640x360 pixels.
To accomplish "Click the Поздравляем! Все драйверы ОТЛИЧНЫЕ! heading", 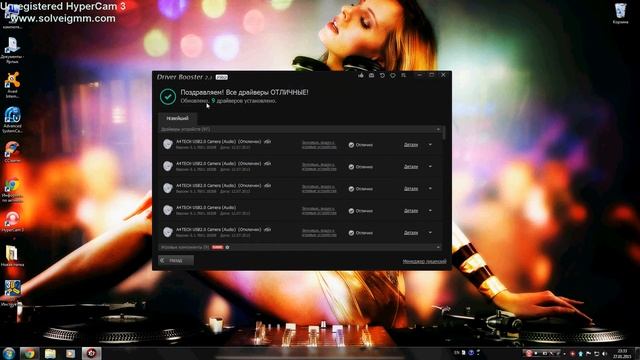I will coord(244,92).
